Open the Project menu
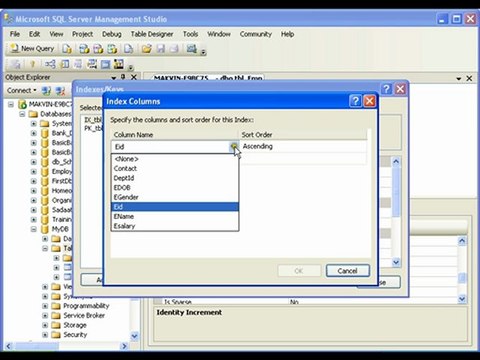480x360 pixels. (x=83, y=34)
